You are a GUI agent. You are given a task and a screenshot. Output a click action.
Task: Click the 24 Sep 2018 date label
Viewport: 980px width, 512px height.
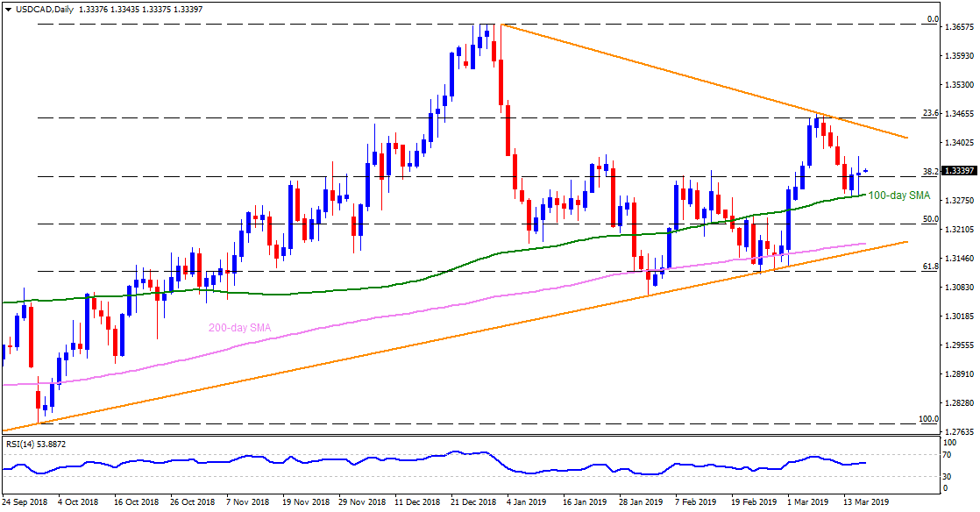pyautogui.click(x=25, y=502)
